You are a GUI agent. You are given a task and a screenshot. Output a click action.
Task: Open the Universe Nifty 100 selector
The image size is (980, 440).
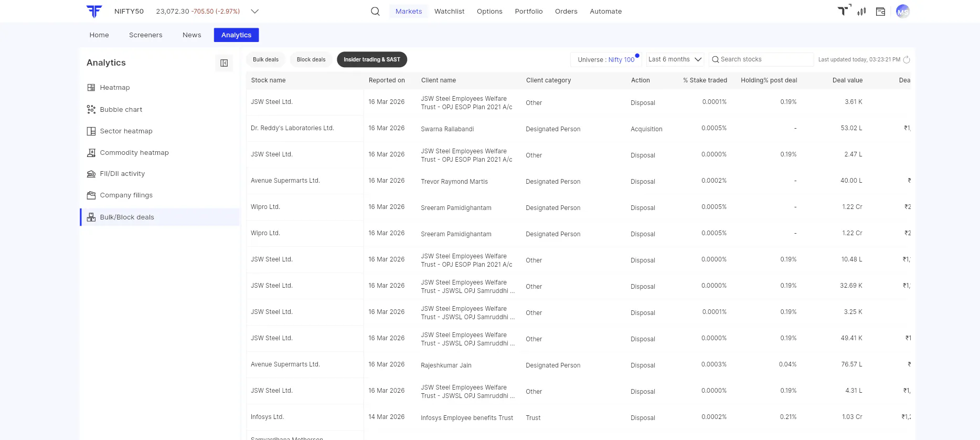click(x=606, y=59)
